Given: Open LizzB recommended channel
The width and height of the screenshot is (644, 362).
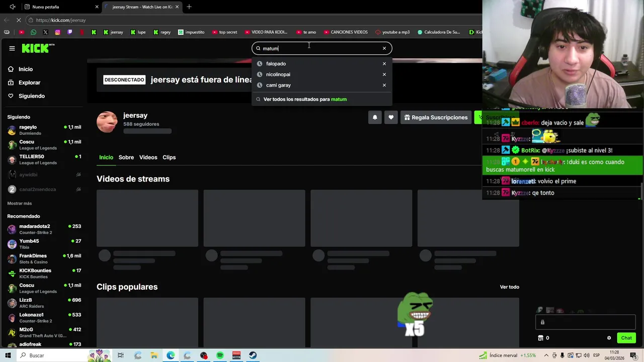Looking at the screenshot, I should click(44, 303).
